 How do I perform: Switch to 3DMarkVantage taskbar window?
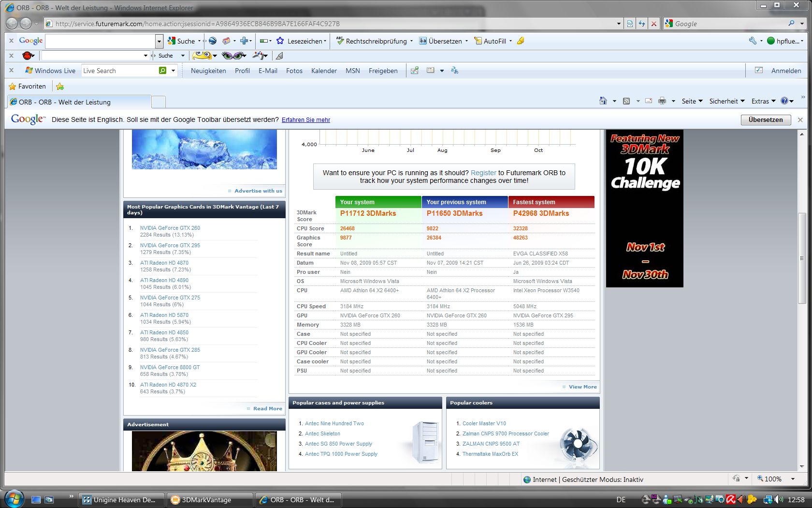point(210,500)
